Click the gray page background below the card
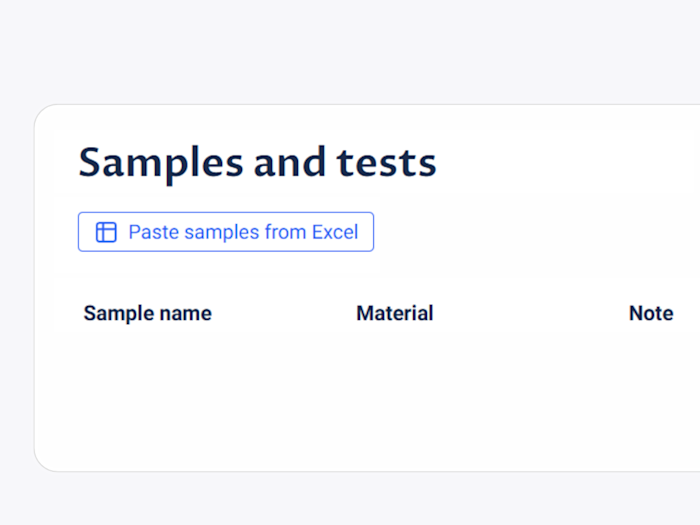This screenshot has width=700, height=525. tap(350, 498)
